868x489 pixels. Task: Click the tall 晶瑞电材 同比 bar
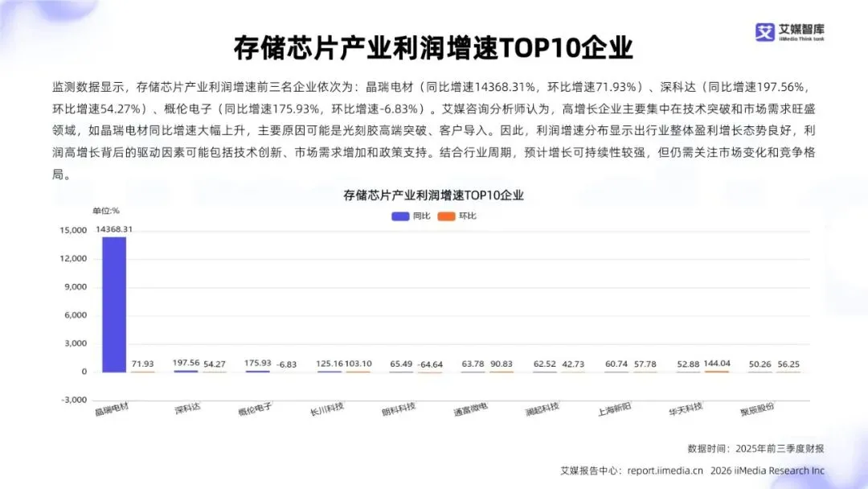click(x=114, y=305)
